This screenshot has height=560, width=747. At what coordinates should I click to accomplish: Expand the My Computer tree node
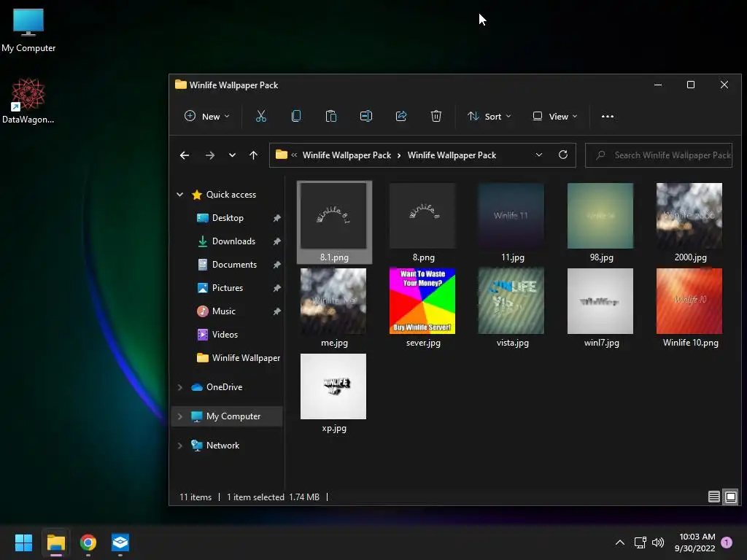pos(180,416)
